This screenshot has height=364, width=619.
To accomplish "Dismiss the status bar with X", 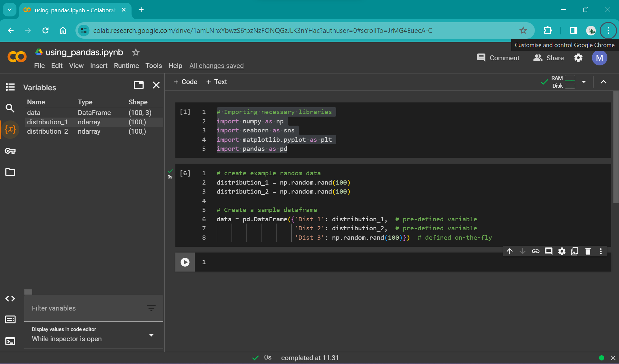I will coord(613,358).
